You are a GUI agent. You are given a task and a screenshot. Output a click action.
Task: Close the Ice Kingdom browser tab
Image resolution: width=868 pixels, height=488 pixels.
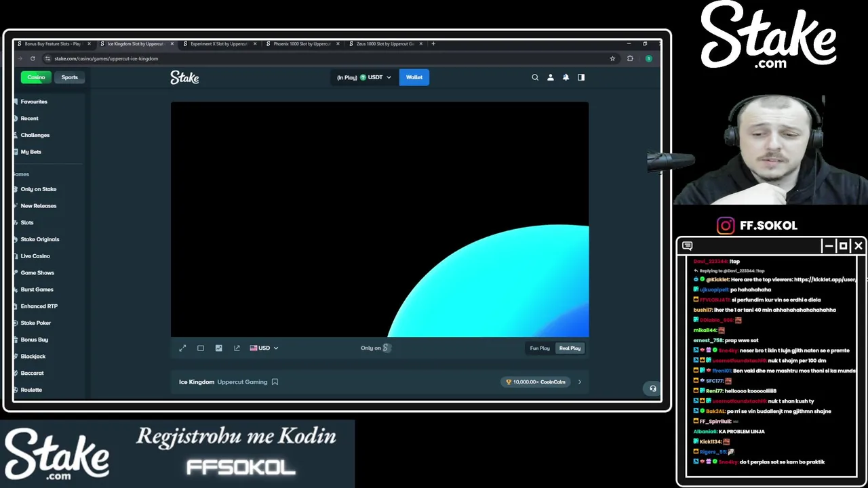pyautogui.click(x=172, y=44)
